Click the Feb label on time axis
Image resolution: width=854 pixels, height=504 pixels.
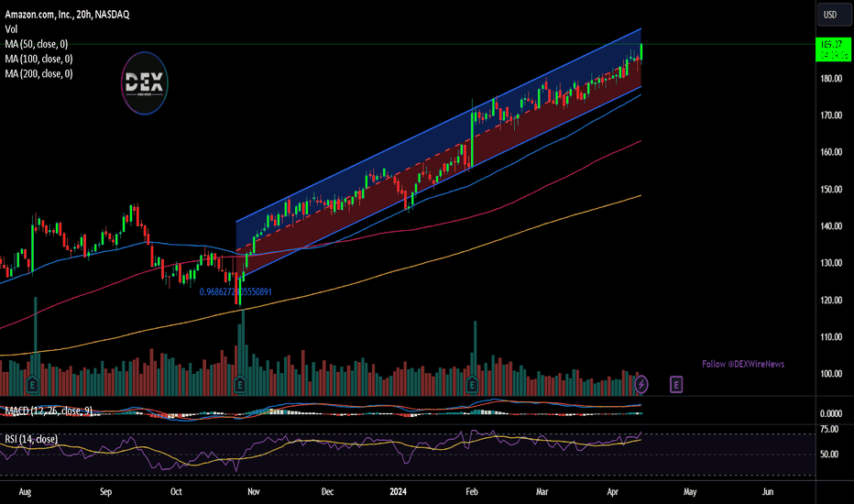[x=472, y=491]
